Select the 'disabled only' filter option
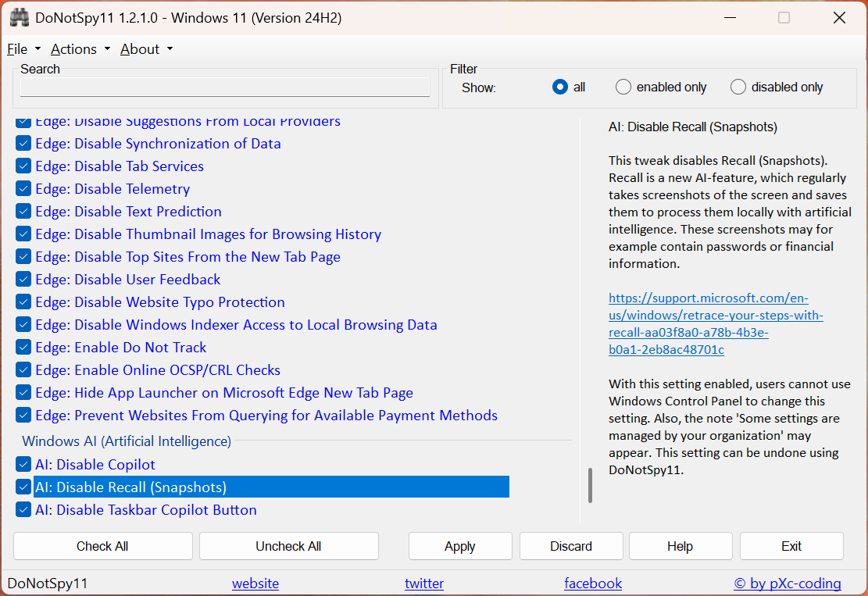The height and width of the screenshot is (596, 868). (777, 87)
